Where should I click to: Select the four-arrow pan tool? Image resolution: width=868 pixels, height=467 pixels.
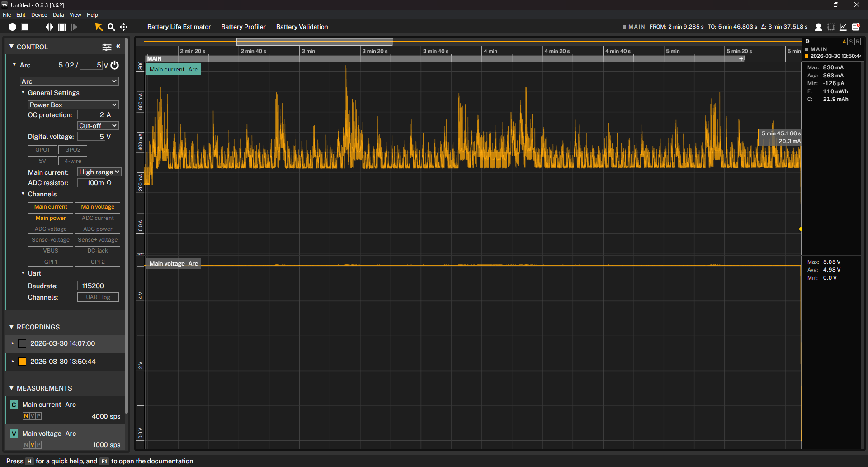pos(123,27)
